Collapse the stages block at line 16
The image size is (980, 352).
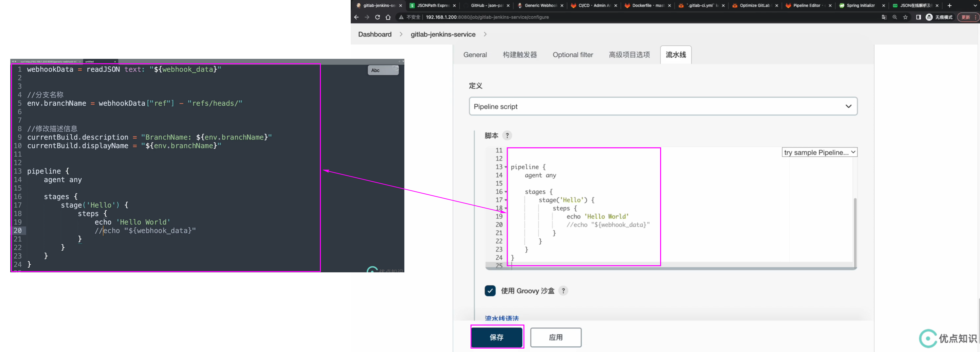click(506, 192)
